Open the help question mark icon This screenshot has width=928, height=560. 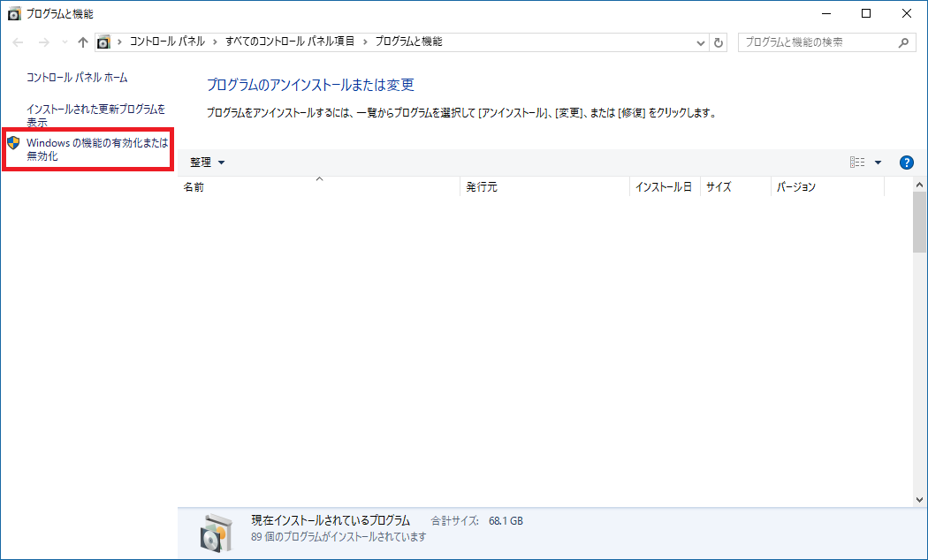906,163
